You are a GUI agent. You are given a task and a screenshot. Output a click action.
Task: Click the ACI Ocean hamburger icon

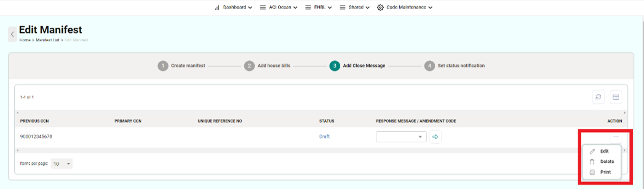pyautogui.click(x=263, y=7)
